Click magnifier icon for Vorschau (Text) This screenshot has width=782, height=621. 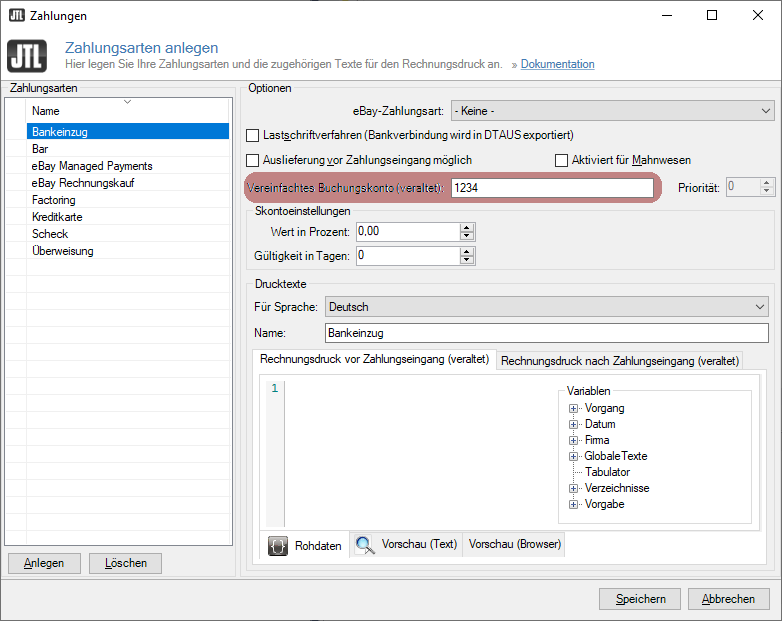[365, 545]
